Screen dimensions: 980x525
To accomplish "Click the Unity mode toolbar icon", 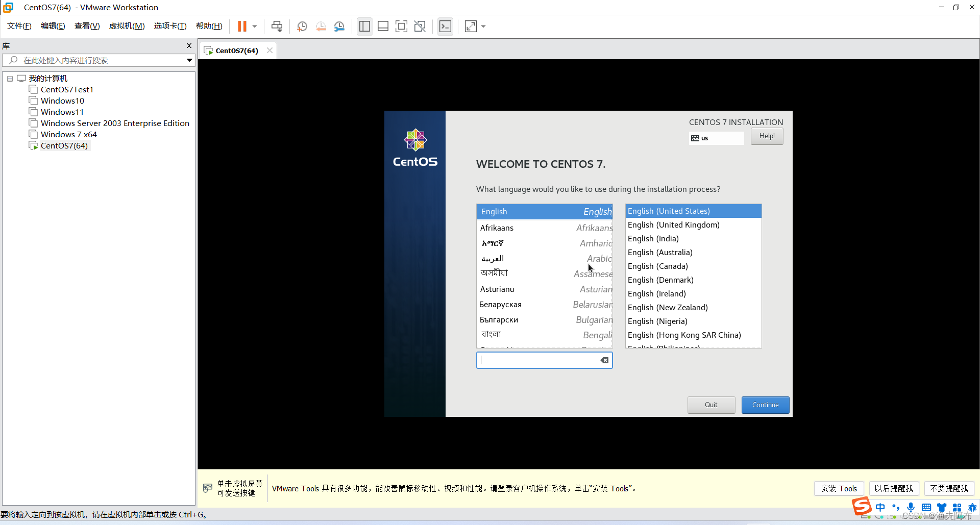I will (x=420, y=26).
